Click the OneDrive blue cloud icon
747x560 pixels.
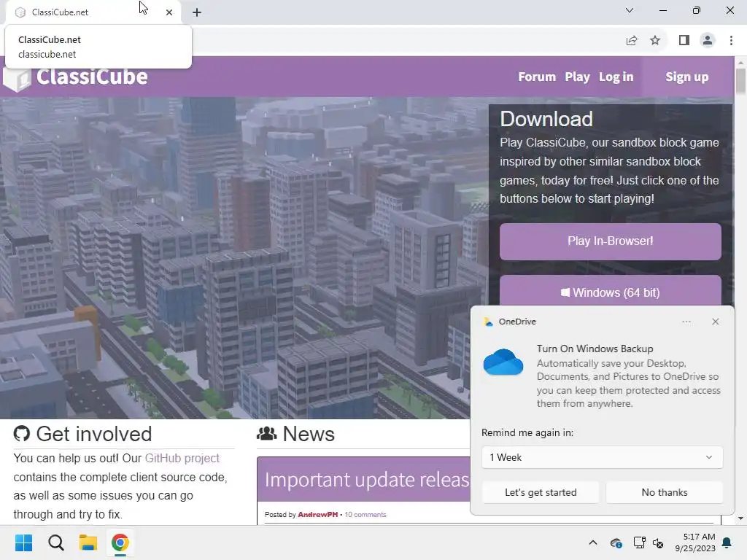point(503,362)
